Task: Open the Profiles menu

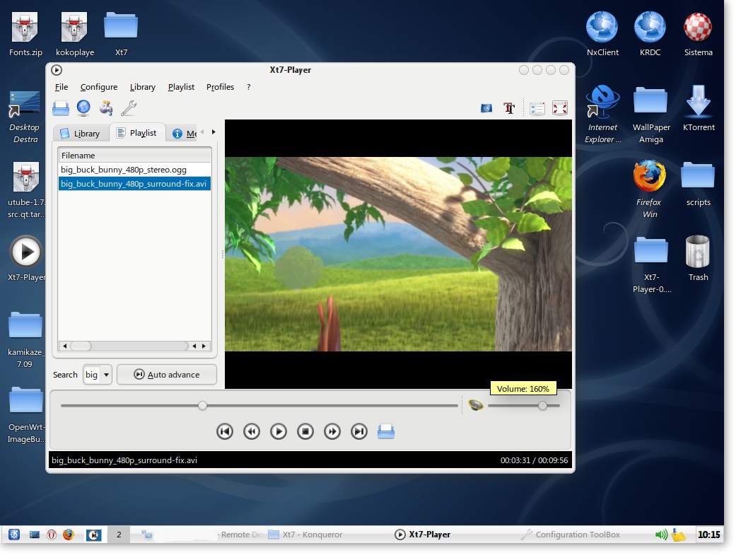Action: (220, 87)
